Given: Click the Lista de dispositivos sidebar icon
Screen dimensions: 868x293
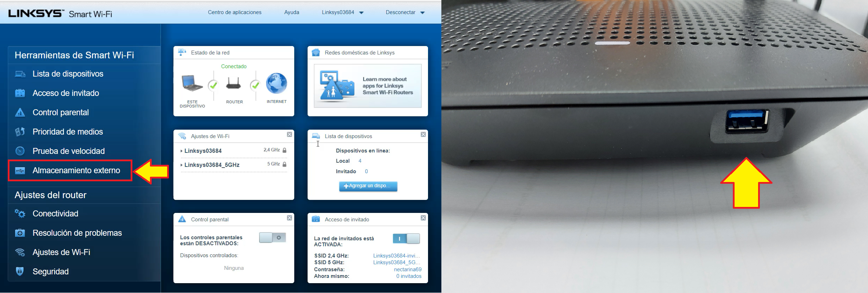Looking at the screenshot, I should 20,74.
